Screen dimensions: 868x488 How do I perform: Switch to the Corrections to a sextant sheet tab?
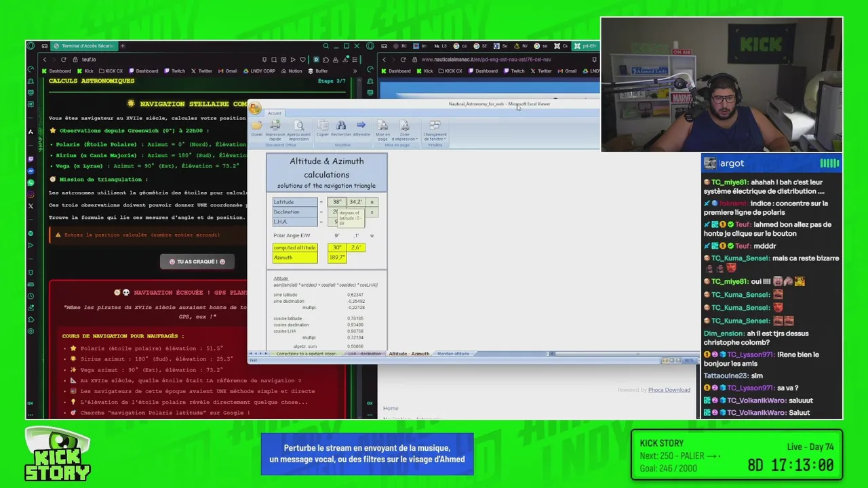306,354
